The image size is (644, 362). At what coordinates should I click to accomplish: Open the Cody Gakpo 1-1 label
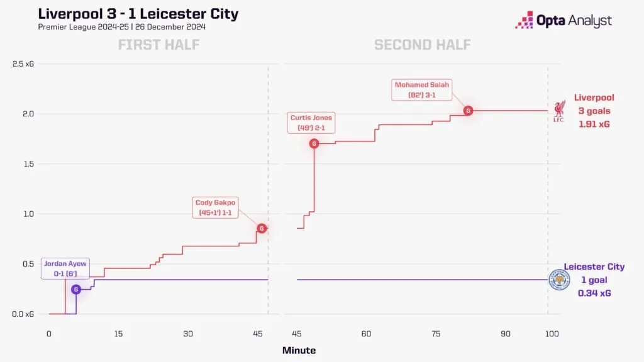[215, 207]
